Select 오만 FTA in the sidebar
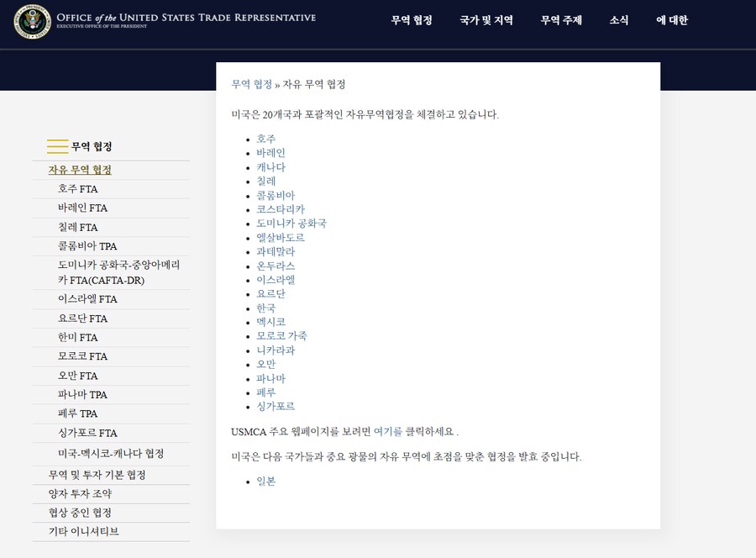The image size is (756, 558). click(x=77, y=376)
